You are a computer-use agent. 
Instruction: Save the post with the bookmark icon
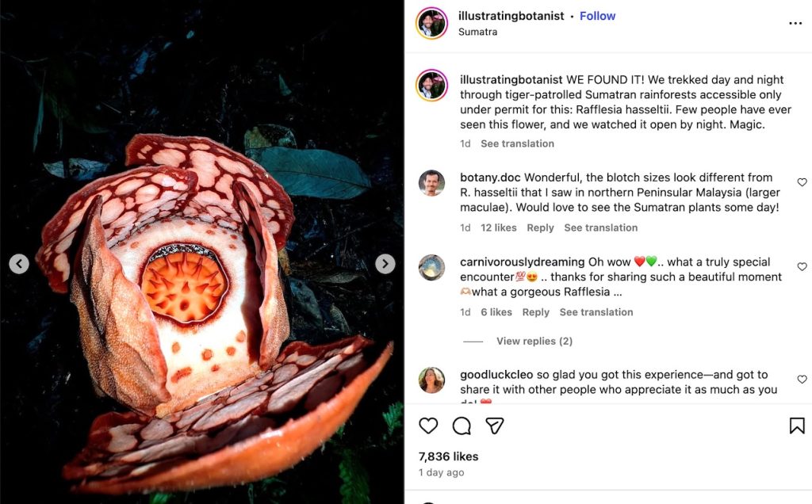coord(795,426)
